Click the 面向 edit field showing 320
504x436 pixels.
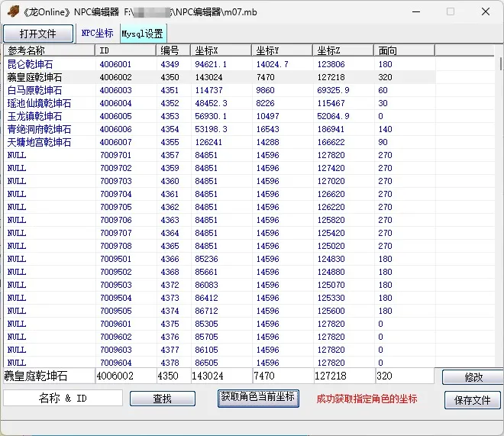tap(407, 376)
